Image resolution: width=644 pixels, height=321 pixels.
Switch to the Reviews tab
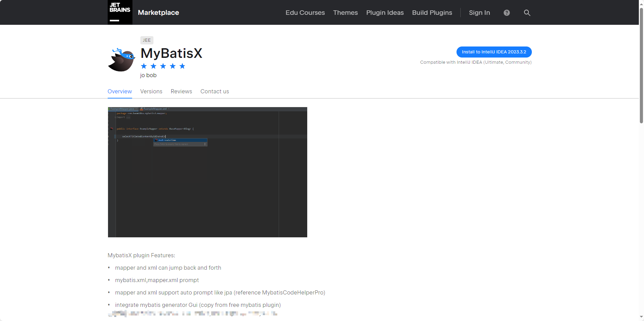tap(181, 91)
